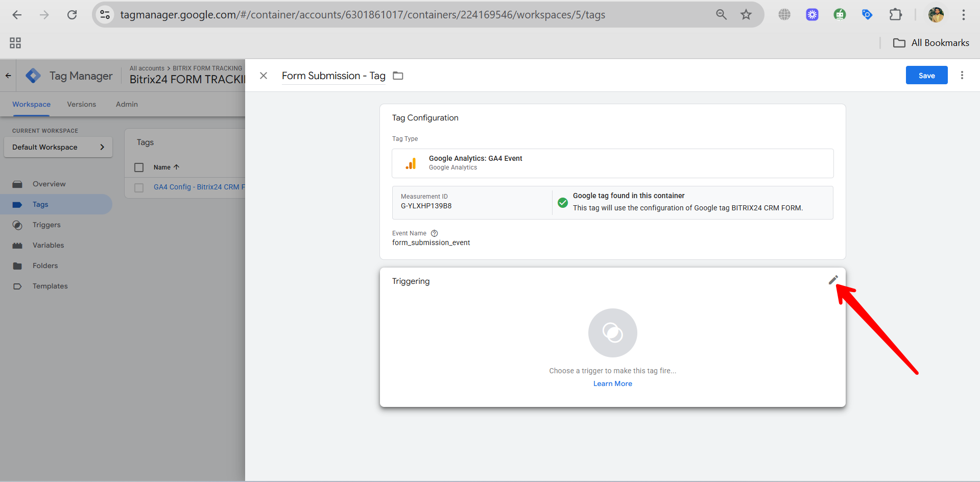Screen dimensions: 980x482
Task: Open the globe extension icon
Action: tap(784, 15)
